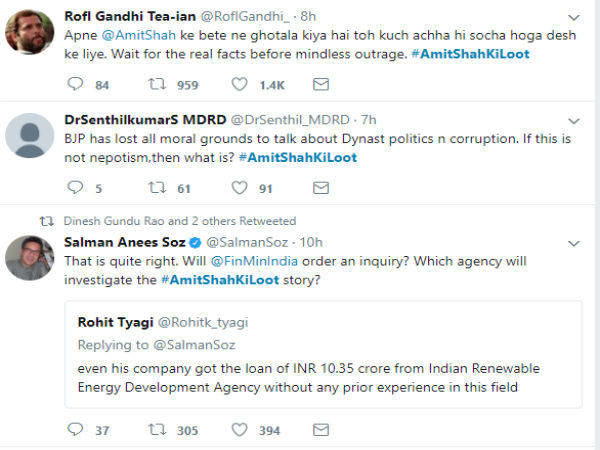Retweet Rofl Gandhi Tea-ian's tweet
This screenshot has height=450, width=600.
point(159,85)
